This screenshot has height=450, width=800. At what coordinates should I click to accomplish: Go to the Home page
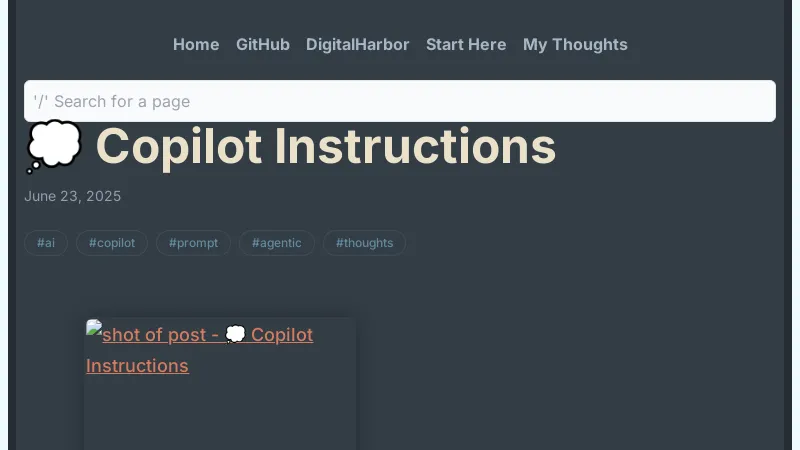point(196,44)
